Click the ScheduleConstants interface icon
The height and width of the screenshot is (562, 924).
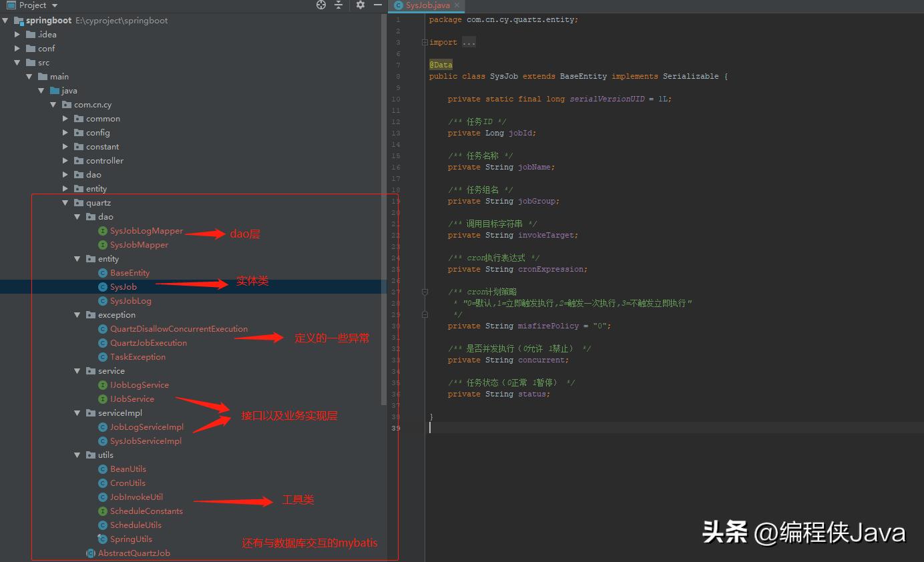[x=103, y=511]
